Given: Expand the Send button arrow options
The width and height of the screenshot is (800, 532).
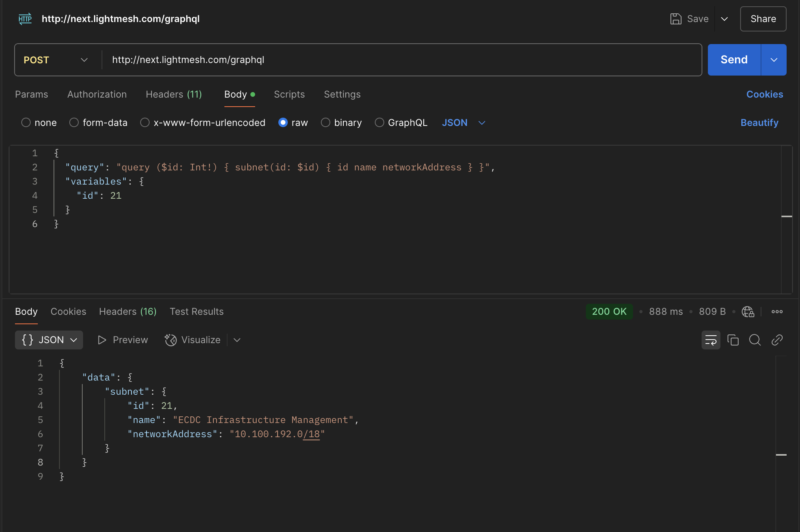Looking at the screenshot, I should (x=774, y=60).
